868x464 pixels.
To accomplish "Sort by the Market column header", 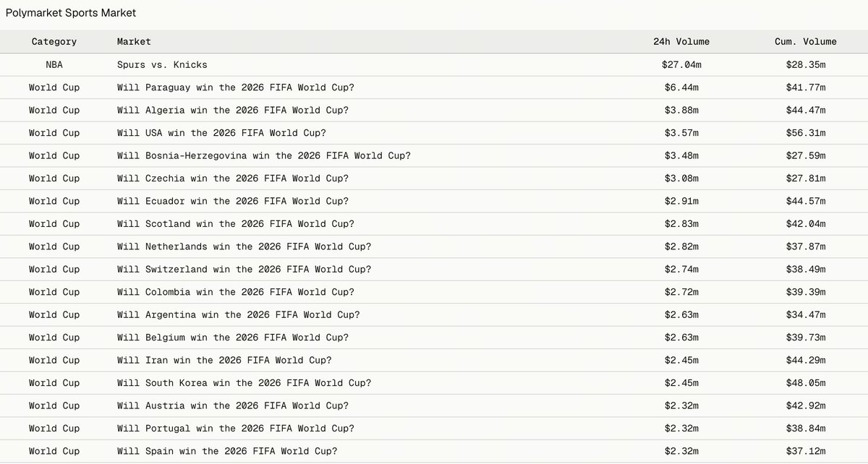I will tap(134, 42).
